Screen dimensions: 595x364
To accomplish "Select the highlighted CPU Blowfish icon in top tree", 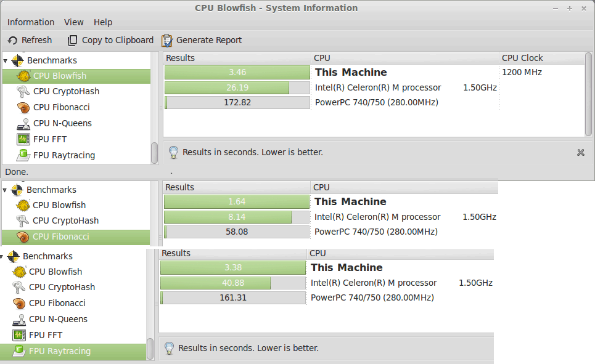I will [x=23, y=76].
